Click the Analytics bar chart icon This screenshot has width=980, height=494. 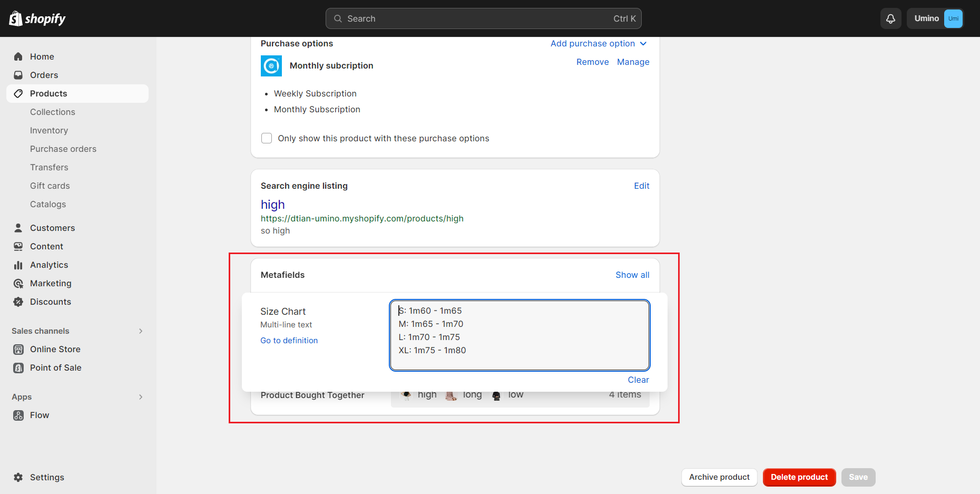pos(18,265)
